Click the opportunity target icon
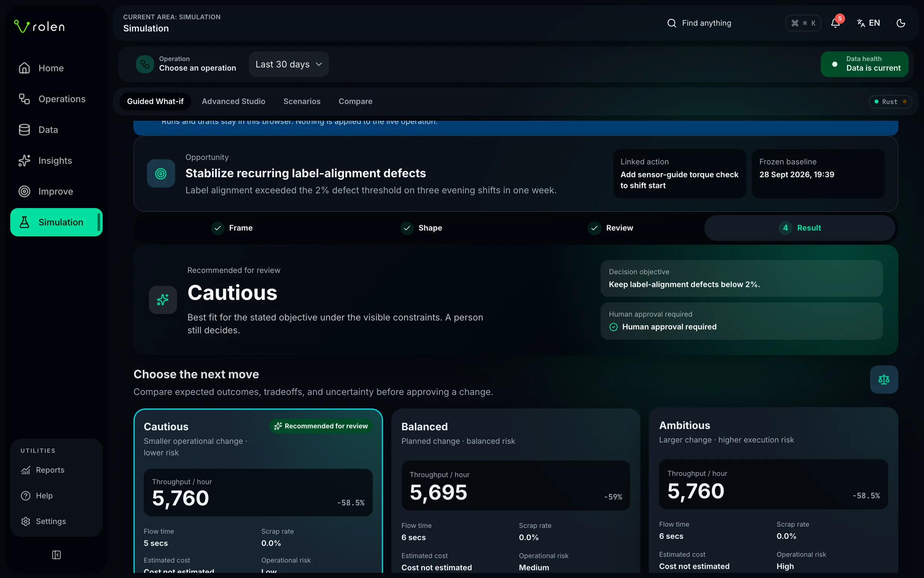This screenshot has height=578, width=924. coord(161,173)
